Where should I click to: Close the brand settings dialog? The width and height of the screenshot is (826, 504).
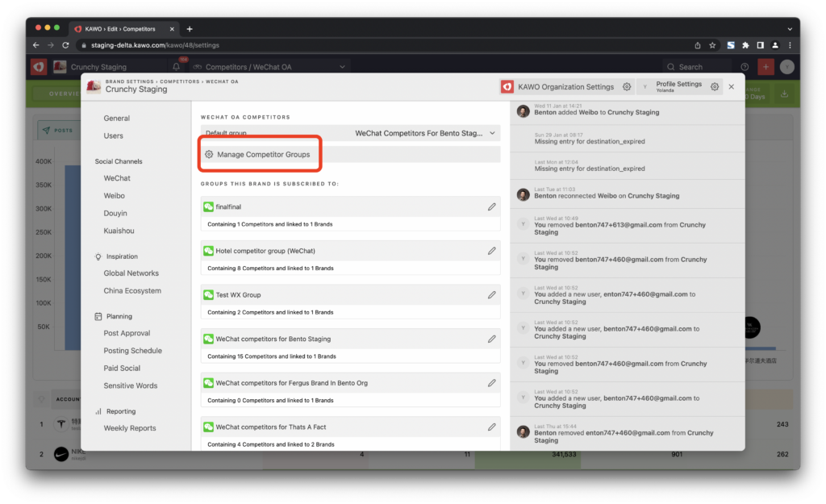[731, 87]
